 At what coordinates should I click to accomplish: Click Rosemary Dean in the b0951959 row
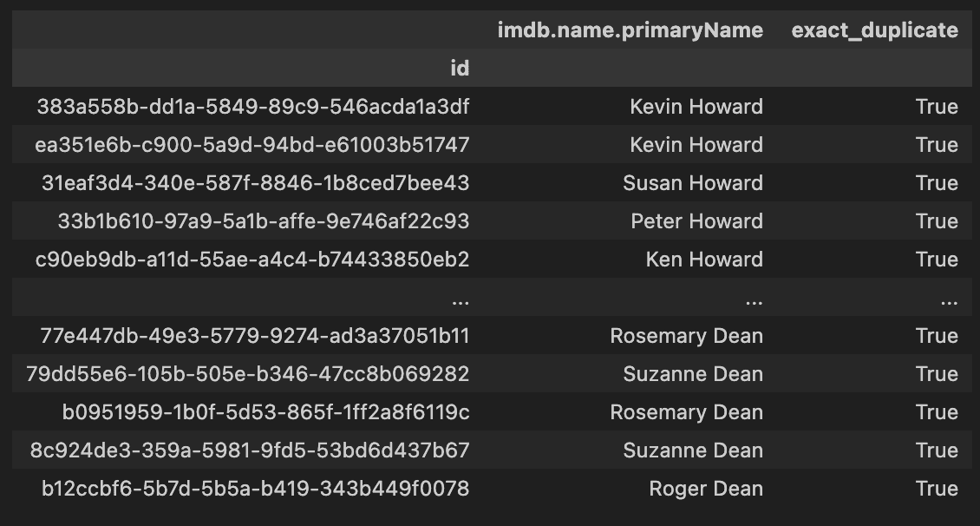[x=686, y=412]
